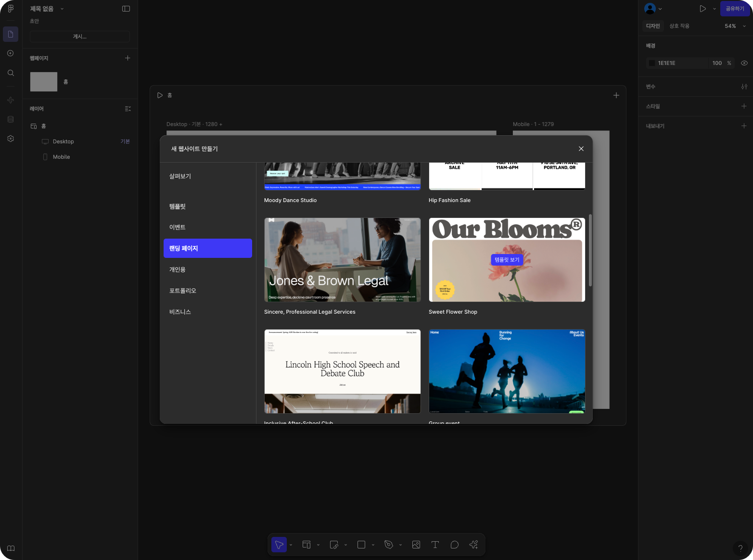The height and width of the screenshot is (560, 753).
Task: Select the 랜딩 페이지 template category
Action: click(208, 248)
